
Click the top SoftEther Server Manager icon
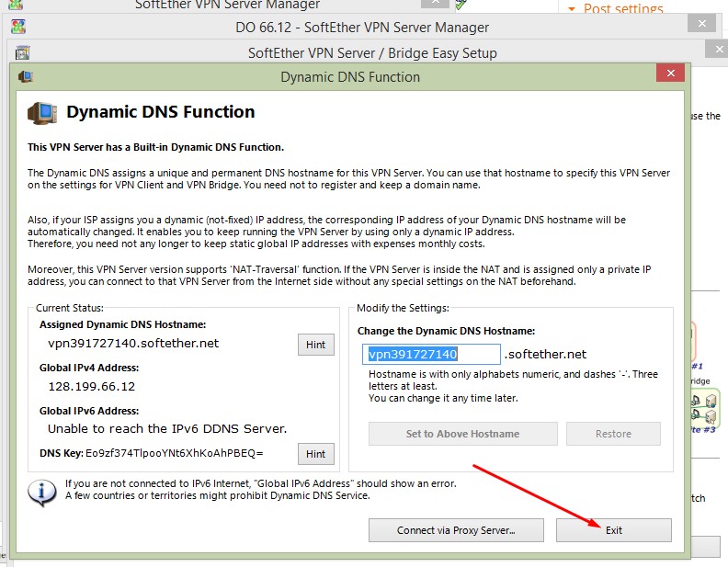coord(16,5)
